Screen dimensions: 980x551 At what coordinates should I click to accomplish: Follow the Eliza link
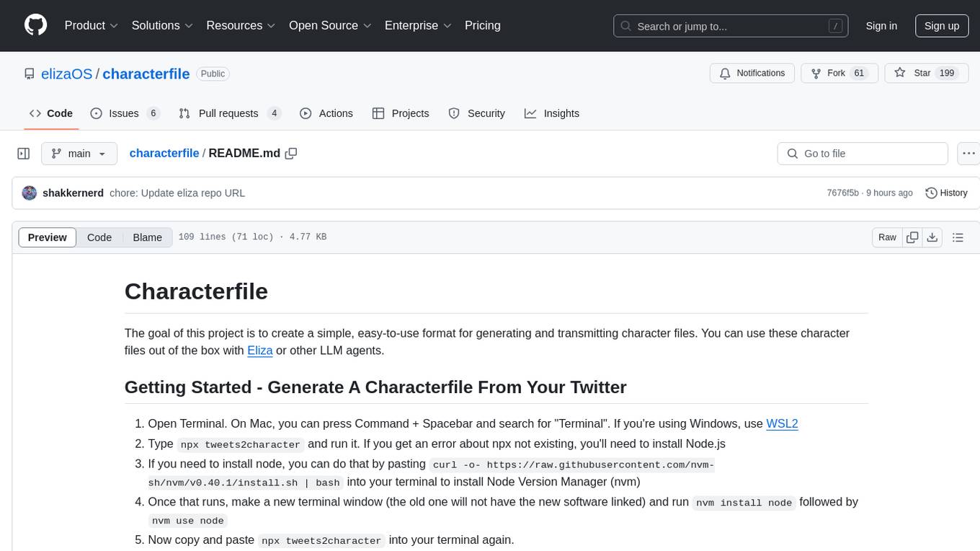pyautogui.click(x=260, y=351)
